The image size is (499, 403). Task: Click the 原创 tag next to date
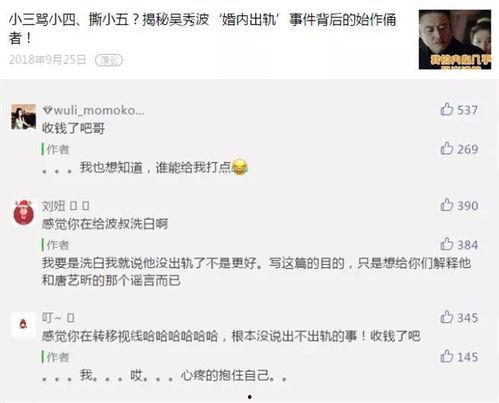click(109, 60)
